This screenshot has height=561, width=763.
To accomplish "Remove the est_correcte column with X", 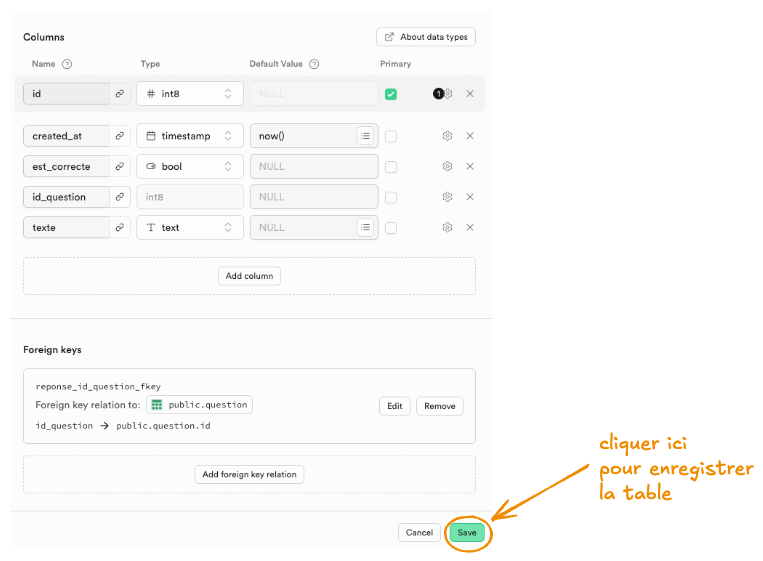I will (470, 166).
